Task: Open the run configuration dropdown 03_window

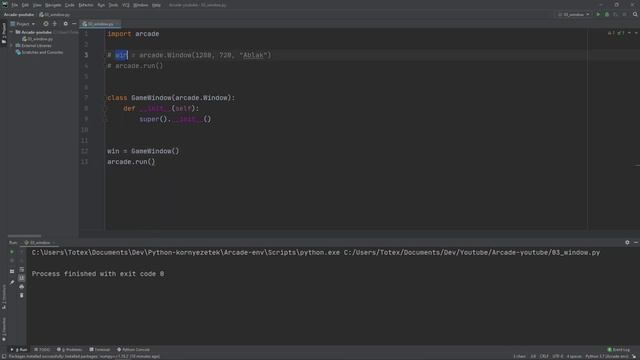Action: [574, 14]
